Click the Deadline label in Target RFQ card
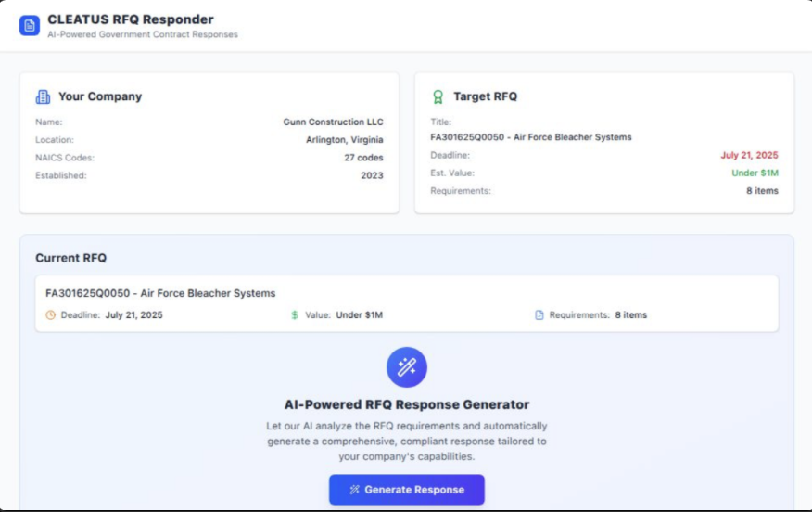 tap(450, 155)
